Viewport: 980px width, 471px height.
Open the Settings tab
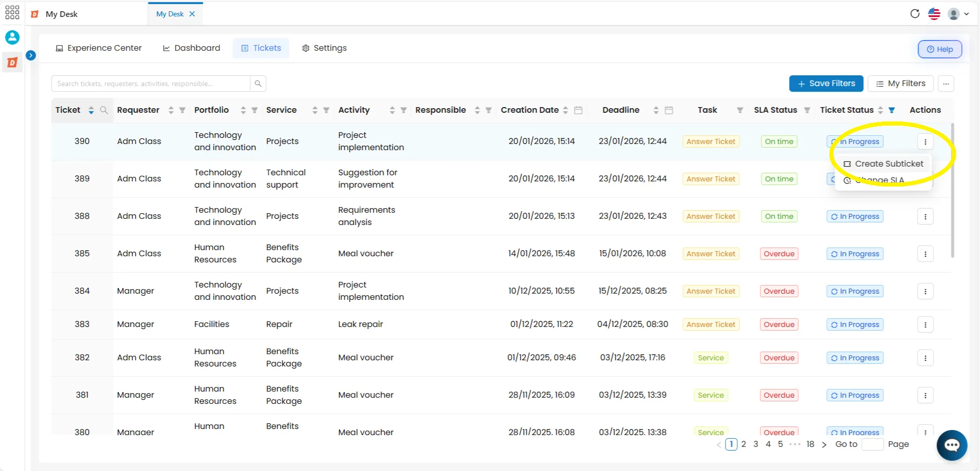coord(325,48)
